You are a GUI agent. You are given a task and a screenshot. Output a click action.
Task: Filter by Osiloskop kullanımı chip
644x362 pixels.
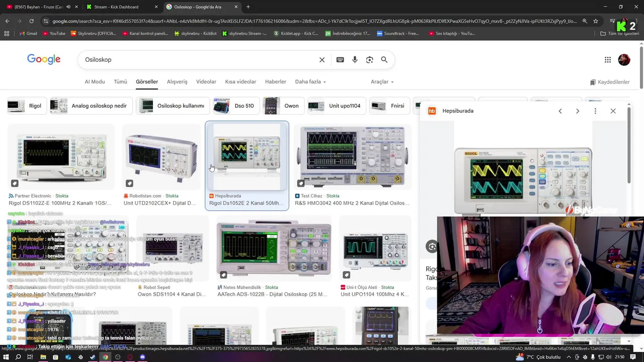click(x=173, y=106)
